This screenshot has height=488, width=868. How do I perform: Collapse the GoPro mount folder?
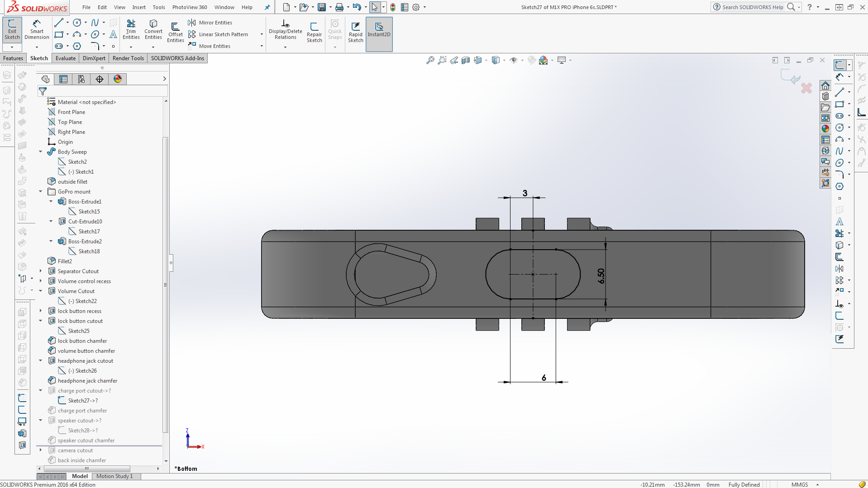point(41,192)
